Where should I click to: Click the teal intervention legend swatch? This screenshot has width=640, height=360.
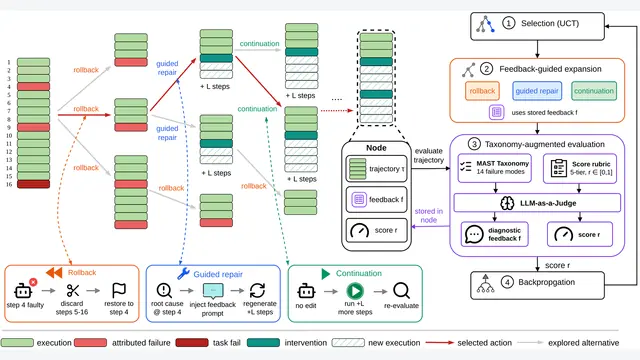point(263,342)
